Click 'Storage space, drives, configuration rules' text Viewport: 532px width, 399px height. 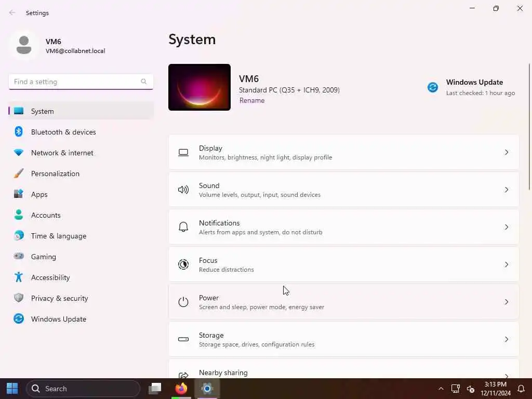pos(257,344)
